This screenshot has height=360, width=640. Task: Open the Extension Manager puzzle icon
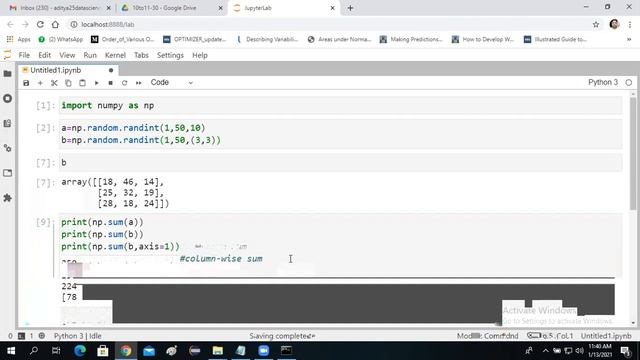7,198
